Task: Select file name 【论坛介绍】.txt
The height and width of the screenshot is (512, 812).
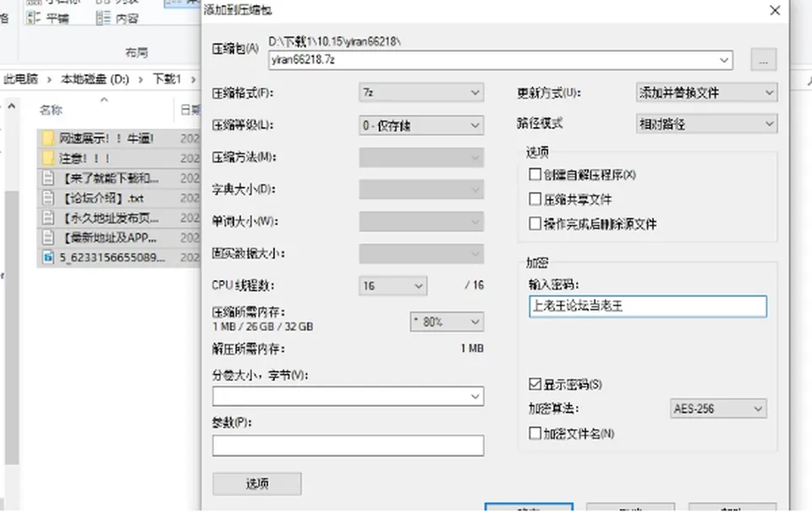Action: click(x=102, y=198)
